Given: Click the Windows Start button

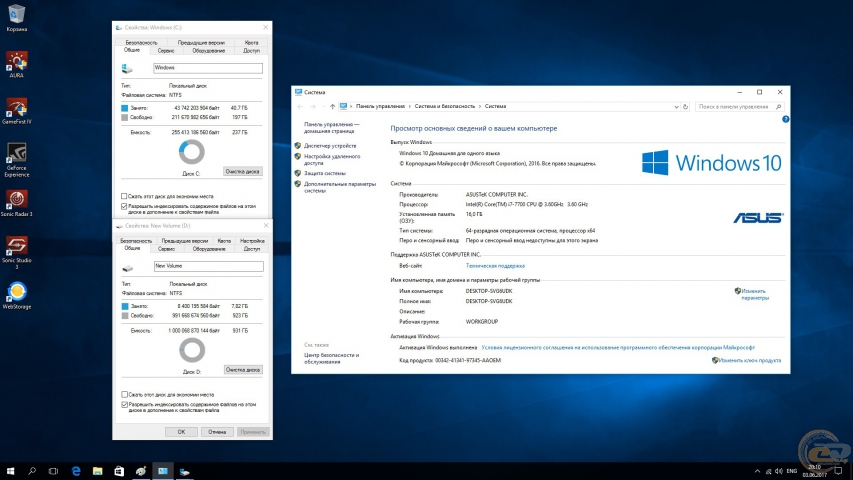Looking at the screenshot, I should pos(10,471).
